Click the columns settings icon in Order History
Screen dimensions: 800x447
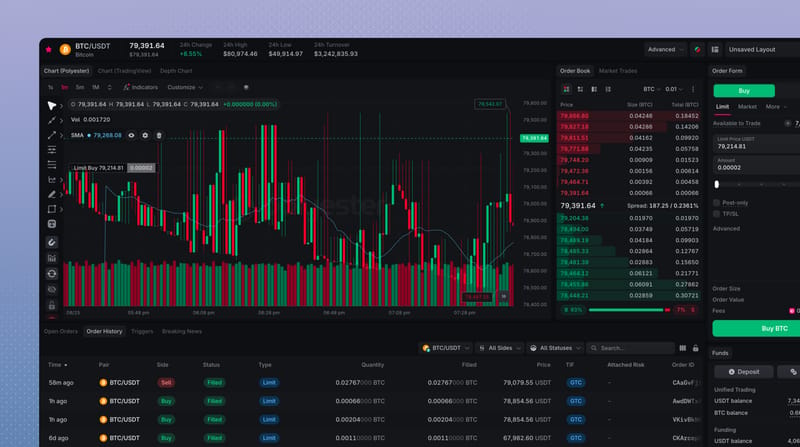coord(683,348)
